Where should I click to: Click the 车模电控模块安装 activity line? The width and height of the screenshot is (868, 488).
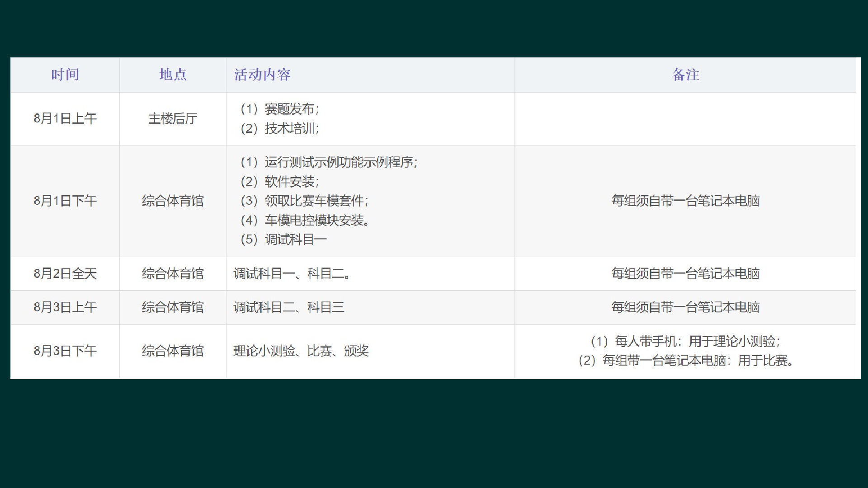point(305,221)
